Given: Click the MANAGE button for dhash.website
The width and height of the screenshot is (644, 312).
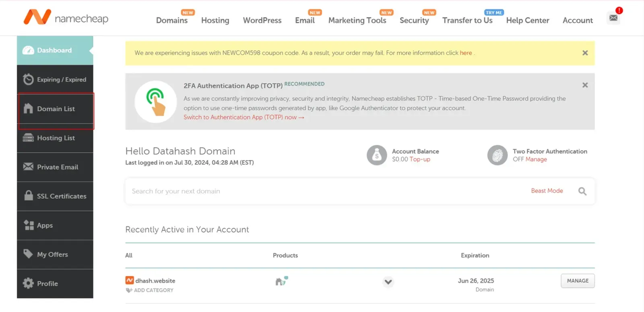Looking at the screenshot, I should tap(578, 281).
